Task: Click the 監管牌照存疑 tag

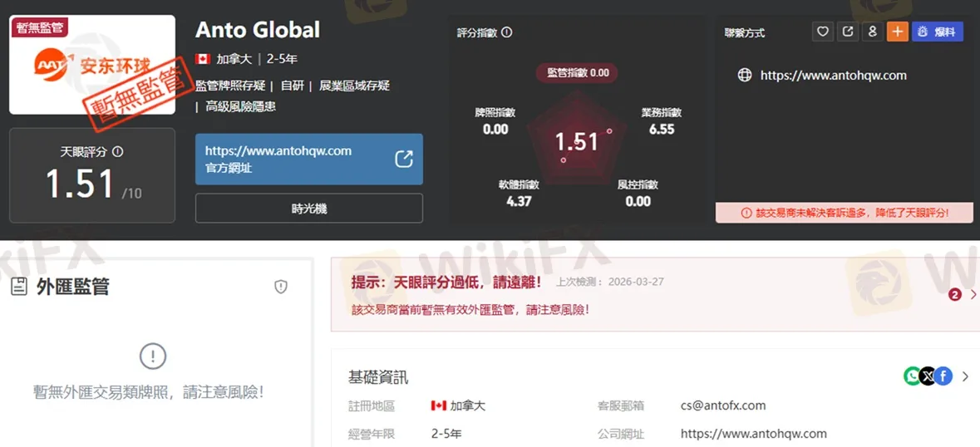Action: pos(230,86)
